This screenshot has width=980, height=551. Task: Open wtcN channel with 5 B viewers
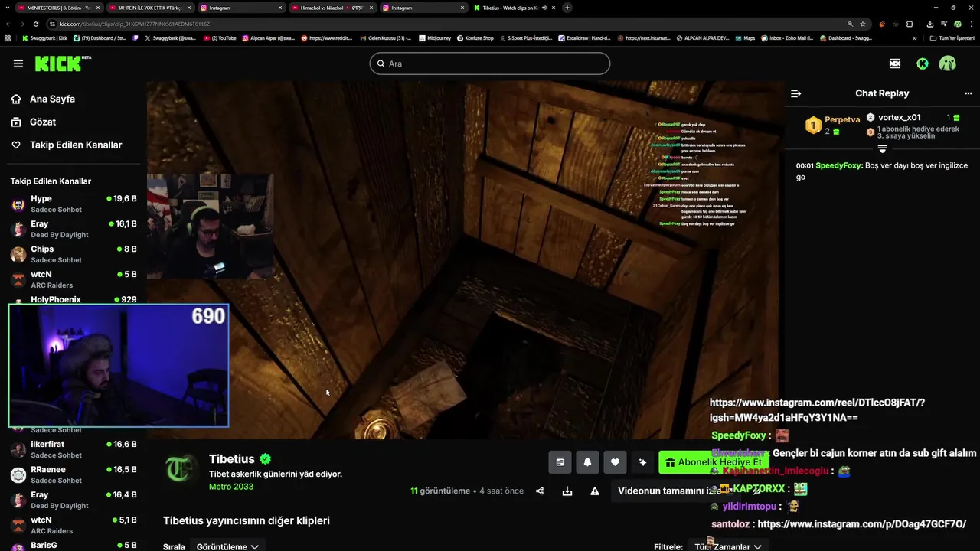(73, 279)
